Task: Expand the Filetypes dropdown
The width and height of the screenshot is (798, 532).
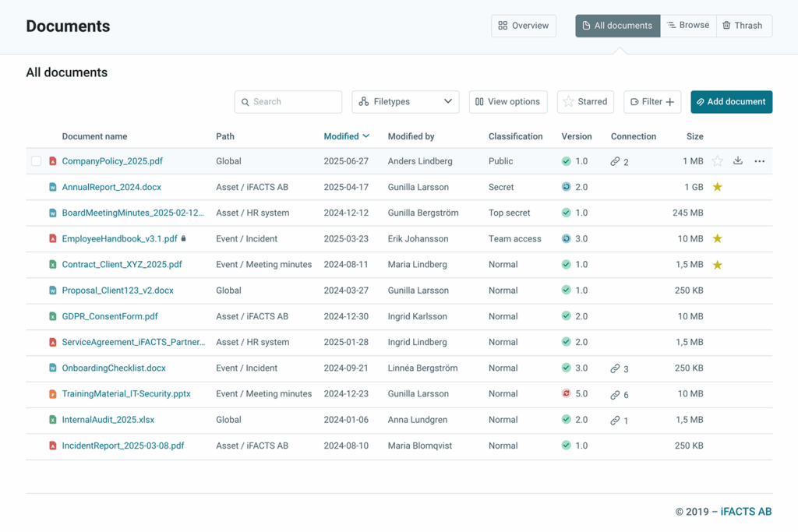Action: pos(405,102)
